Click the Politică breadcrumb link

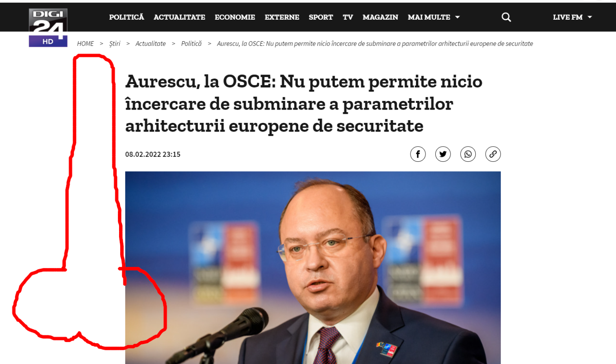point(191,44)
